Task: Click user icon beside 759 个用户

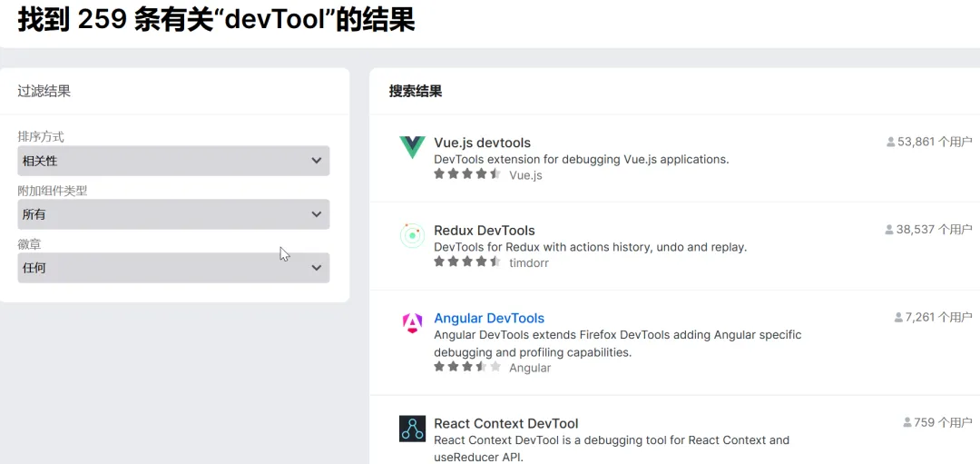Action: click(906, 423)
